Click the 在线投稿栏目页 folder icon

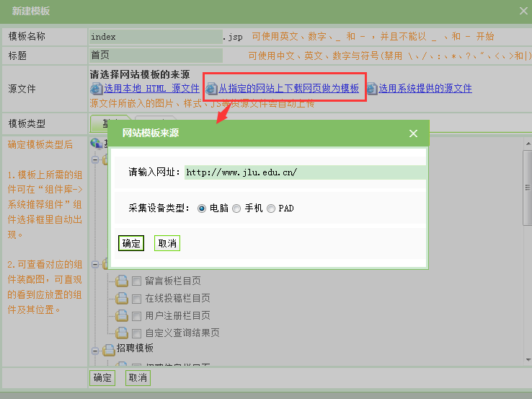pos(122,298)
